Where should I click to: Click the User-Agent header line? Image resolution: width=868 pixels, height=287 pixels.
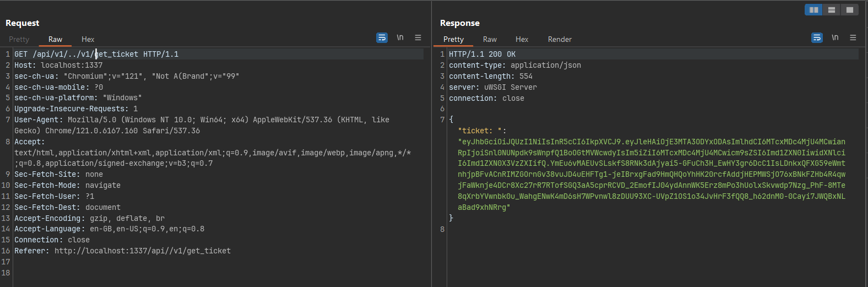point(202,125)
